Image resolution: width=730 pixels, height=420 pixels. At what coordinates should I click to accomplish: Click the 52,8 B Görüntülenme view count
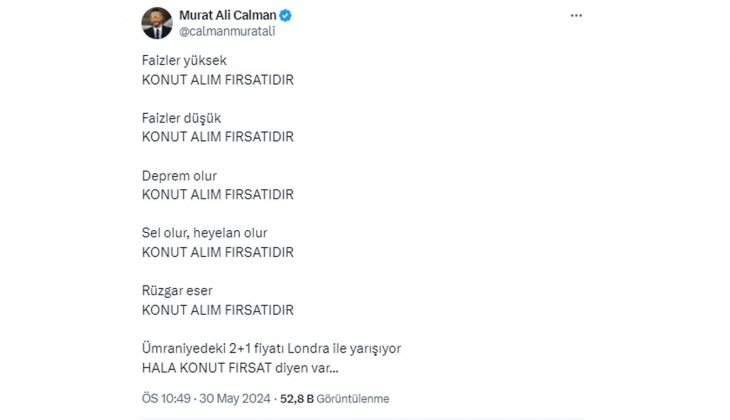319,398
